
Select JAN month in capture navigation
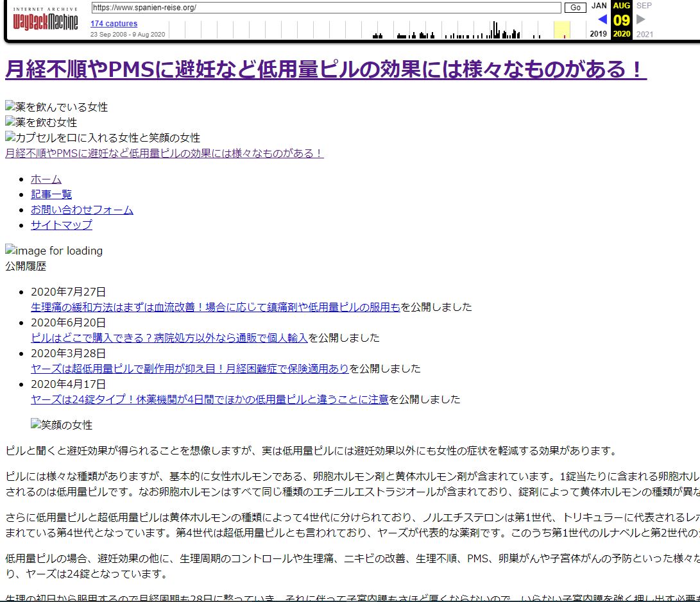coord(599,6)
